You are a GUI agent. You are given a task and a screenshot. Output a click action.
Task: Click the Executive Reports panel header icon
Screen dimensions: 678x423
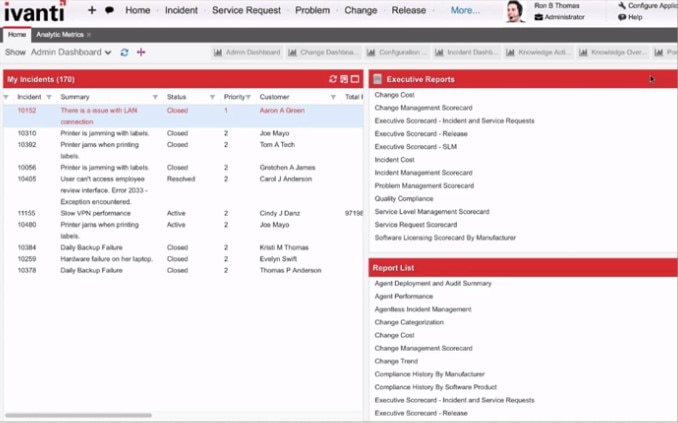[377, 79]
